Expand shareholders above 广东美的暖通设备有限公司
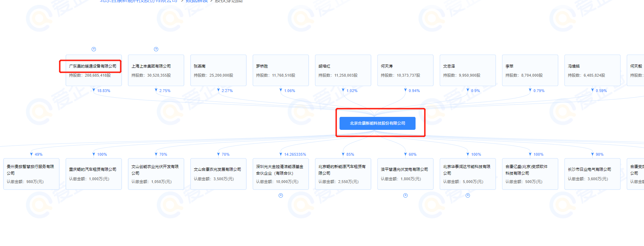The width and height of the screenshot is (644, 246). pyautogui.click(x=94, y=49)
